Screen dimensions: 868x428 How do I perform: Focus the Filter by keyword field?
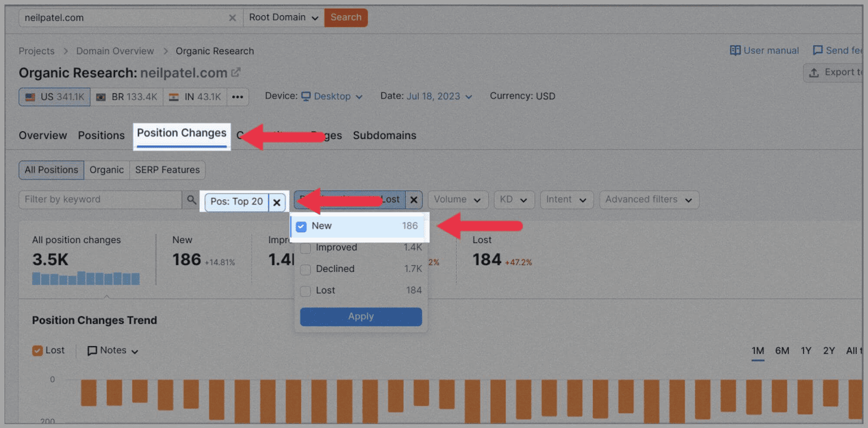coord(100,200)
